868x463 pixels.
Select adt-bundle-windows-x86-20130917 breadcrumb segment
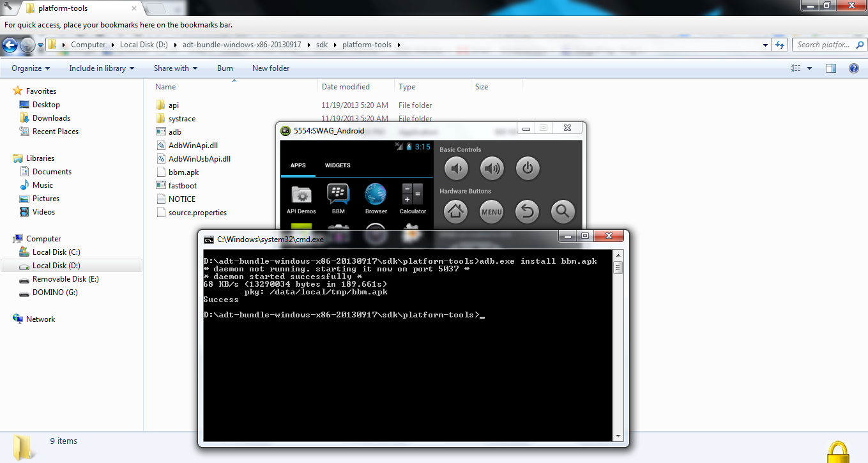tap(241, 45)
